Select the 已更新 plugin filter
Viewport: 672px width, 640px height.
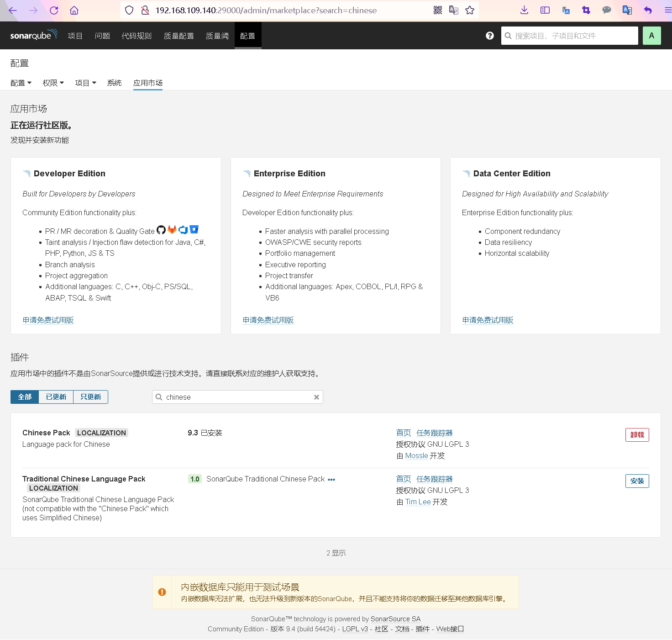56,397
